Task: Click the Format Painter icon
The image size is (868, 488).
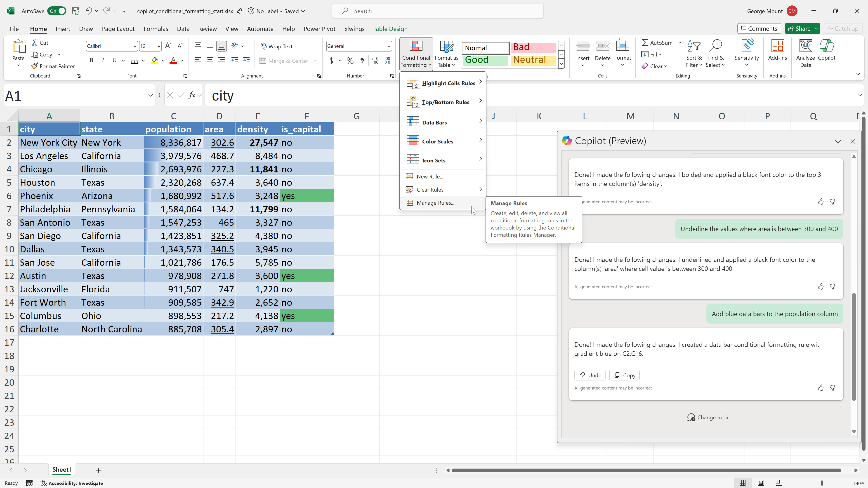Action: tap(34, 66)
